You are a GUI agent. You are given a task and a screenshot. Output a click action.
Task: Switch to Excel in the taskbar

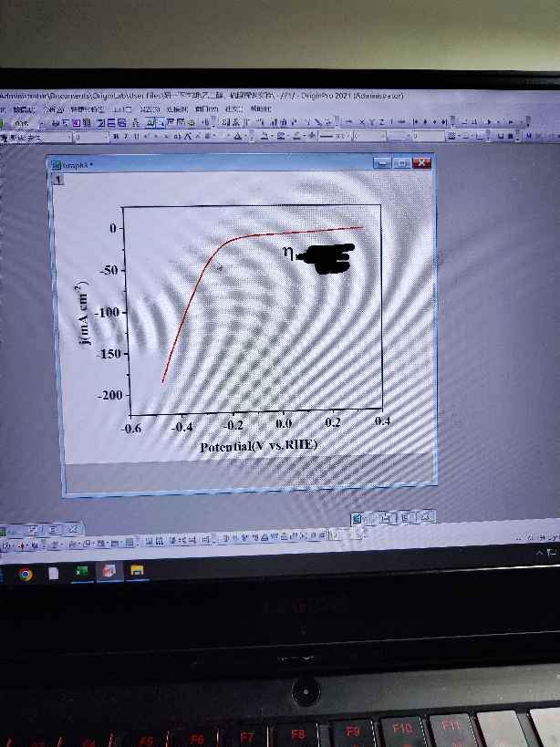click(x=82, y=573)
